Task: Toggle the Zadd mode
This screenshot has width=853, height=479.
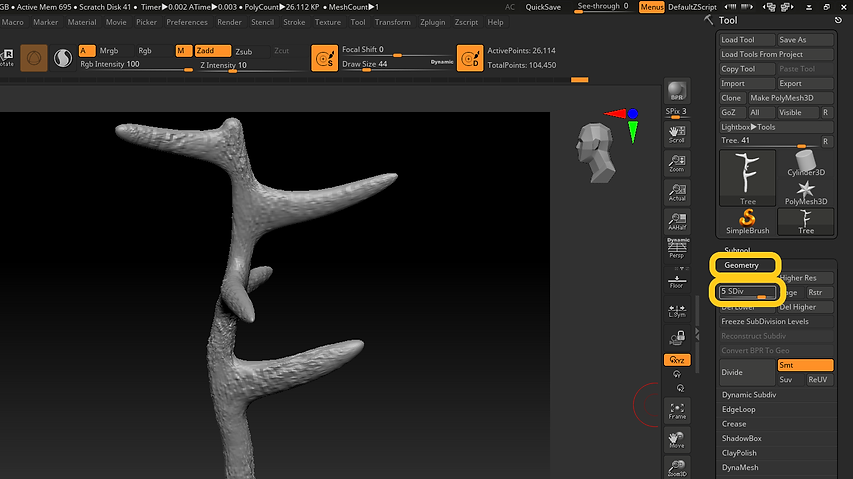Action: (212, 51)
